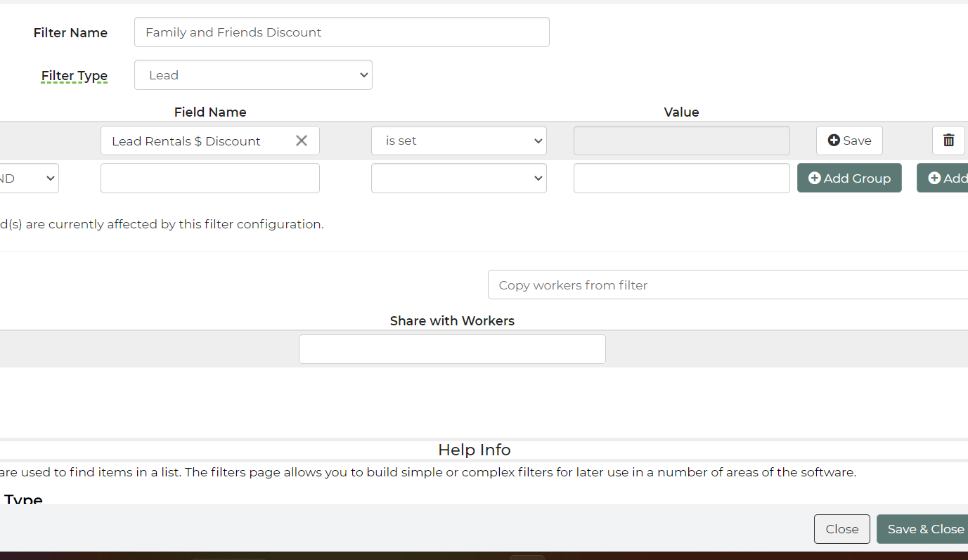Image resolution: width=968 pixels, height=560 pixels.
Task: Expand the AND/OR logic dropdown
Action: click(x=28, y=178)
